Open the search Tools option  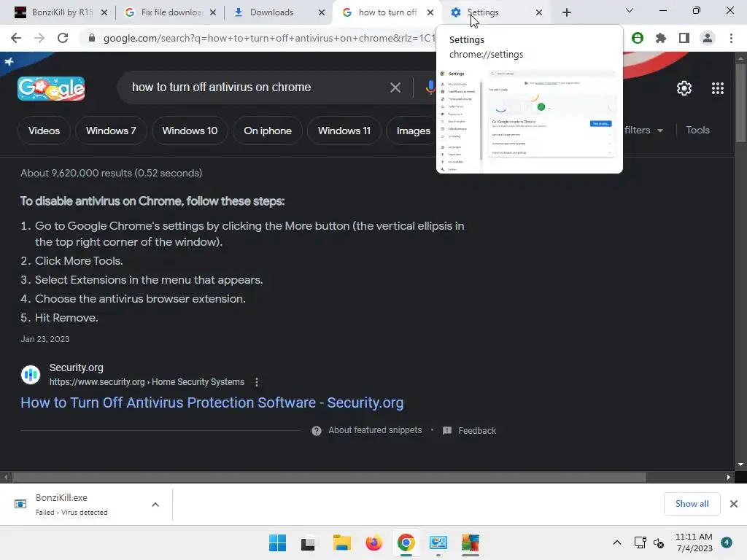click(x=697, y=131)
